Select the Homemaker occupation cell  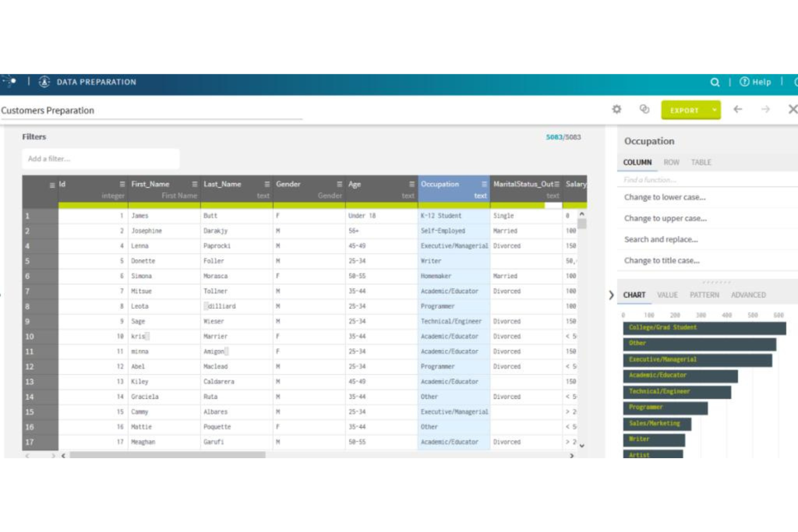click(453, 276)
